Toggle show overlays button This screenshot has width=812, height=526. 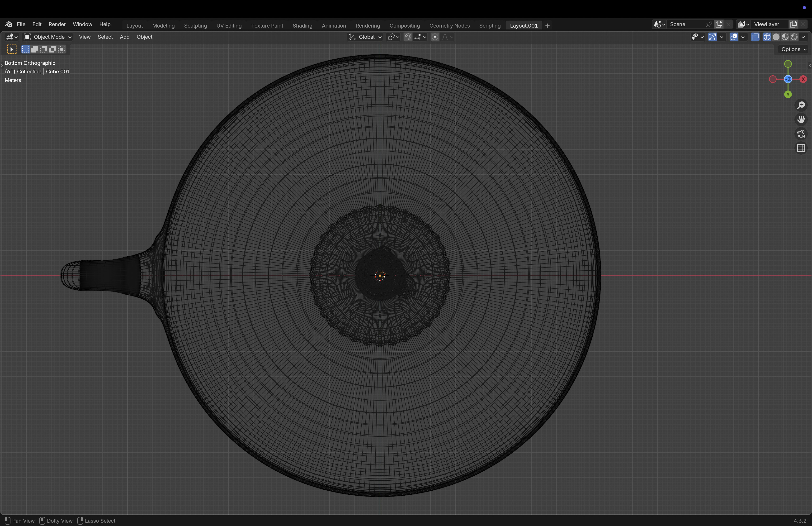coord(734,37)
